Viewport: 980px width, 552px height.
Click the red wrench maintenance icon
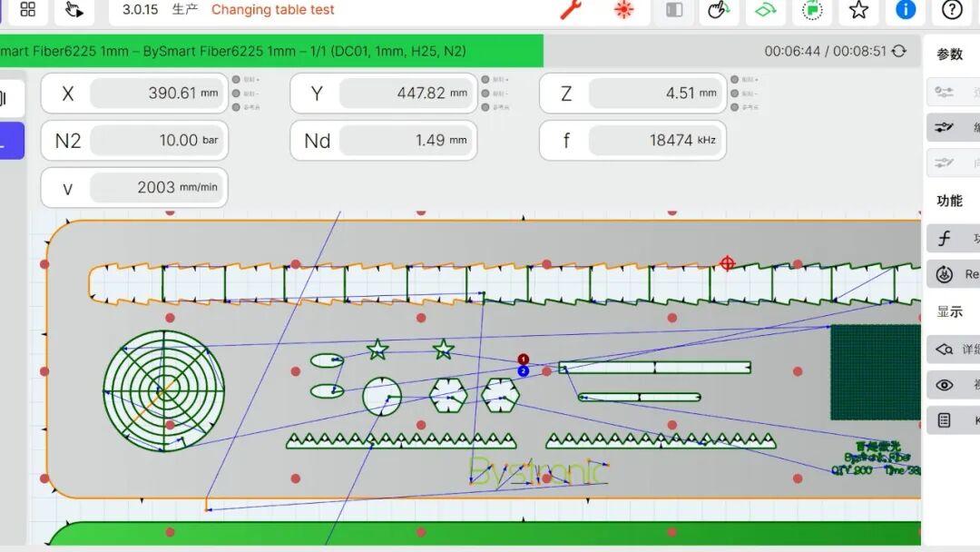coord(570,10)
